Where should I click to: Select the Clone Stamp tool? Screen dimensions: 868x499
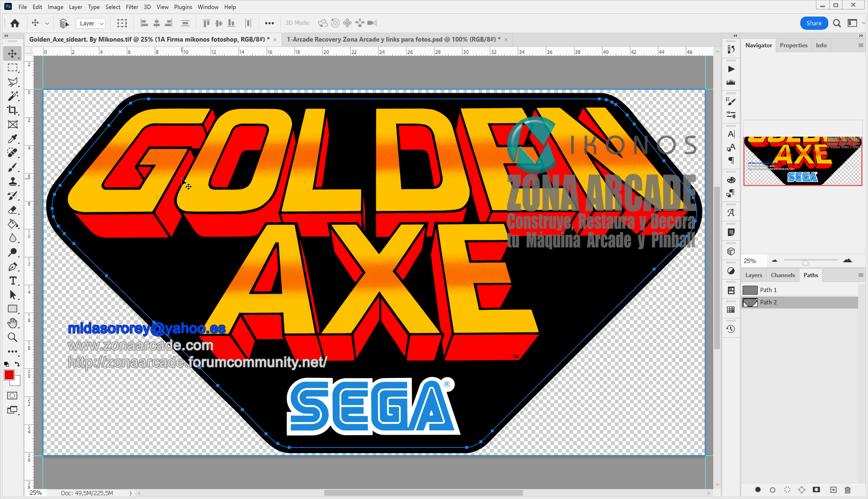[x=13, y=181]
